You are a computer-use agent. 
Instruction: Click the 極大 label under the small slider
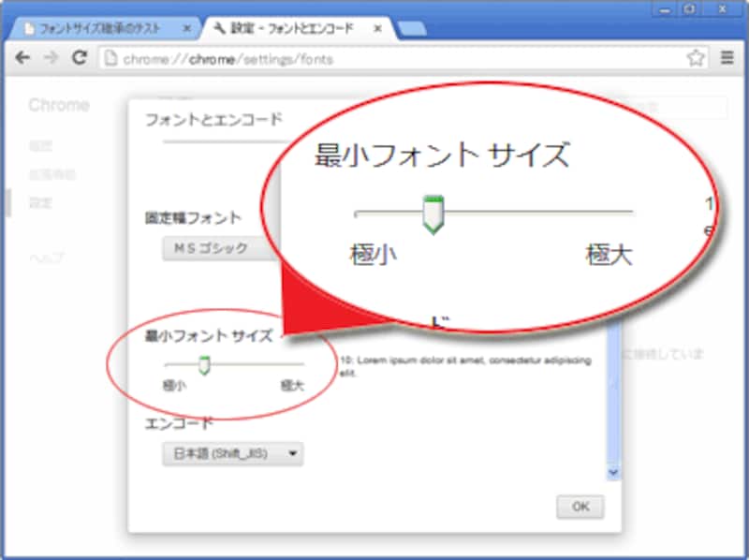coord(292,385)
